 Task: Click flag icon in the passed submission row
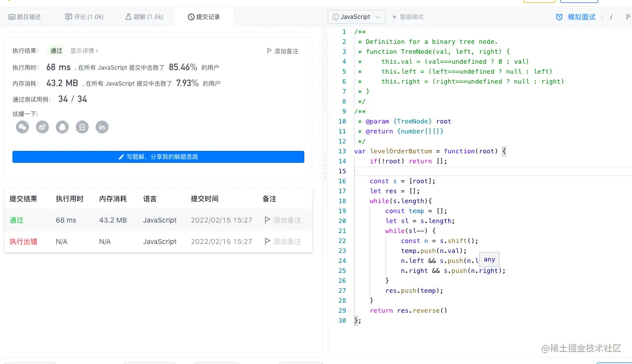[268, 220]
